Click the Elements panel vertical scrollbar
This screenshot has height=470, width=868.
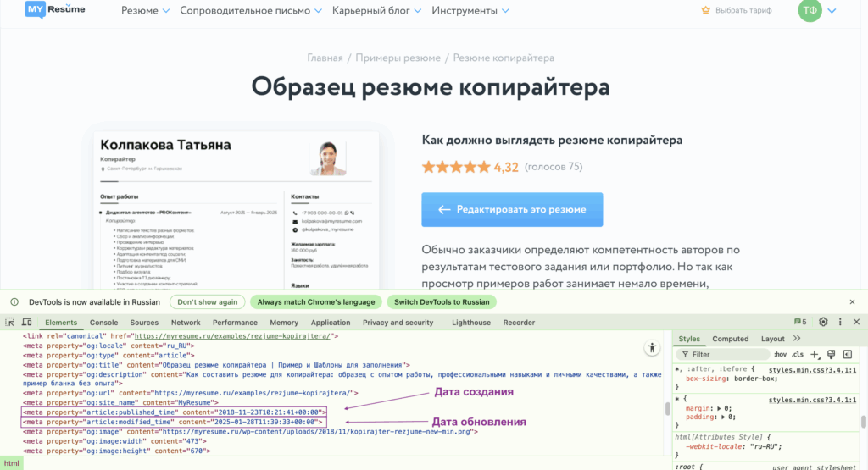point(668,408)
